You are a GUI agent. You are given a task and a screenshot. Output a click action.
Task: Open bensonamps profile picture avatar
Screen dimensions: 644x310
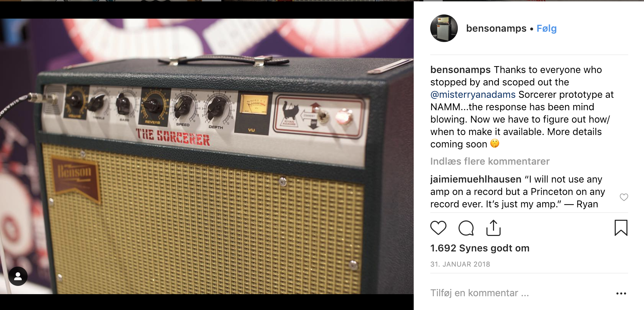click(444, 28)
